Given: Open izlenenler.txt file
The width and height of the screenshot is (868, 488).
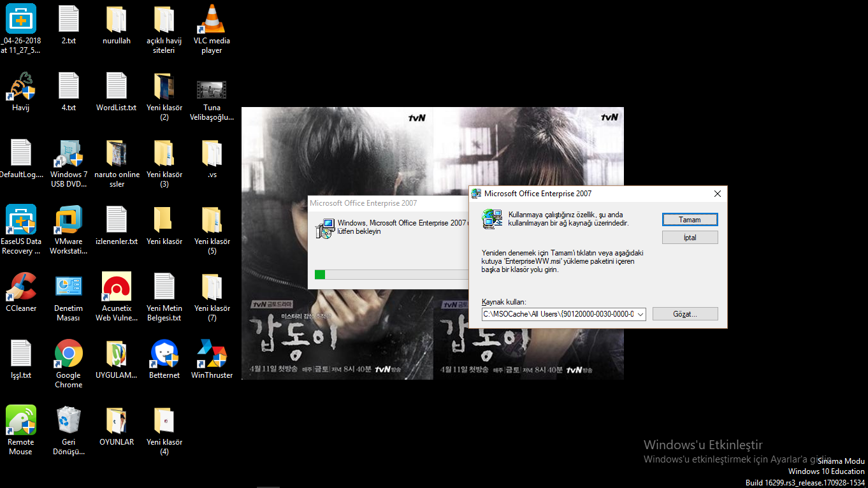Looking at the screenshot, I should tap(117, 226).
